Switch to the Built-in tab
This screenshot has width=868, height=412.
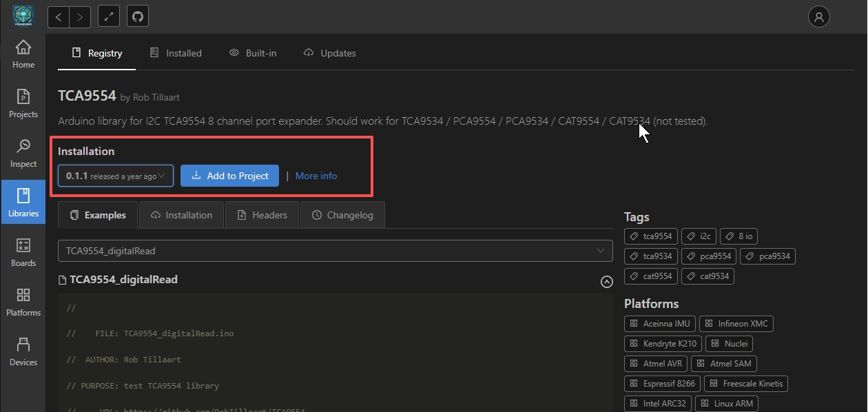coord(253,53)
